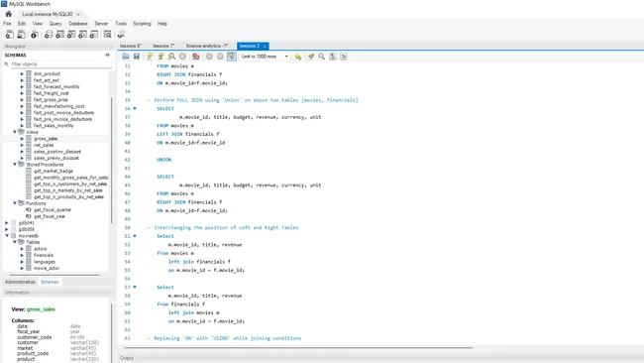This screenshot has width=644, height=363.
Task: Expand the dim_product table node
Action: click(x=22, y=74)
